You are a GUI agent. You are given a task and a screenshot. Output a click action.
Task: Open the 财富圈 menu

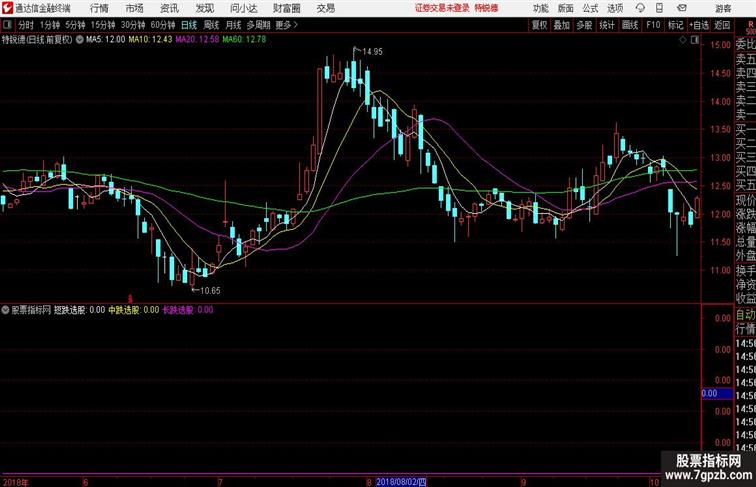(286, 8)
